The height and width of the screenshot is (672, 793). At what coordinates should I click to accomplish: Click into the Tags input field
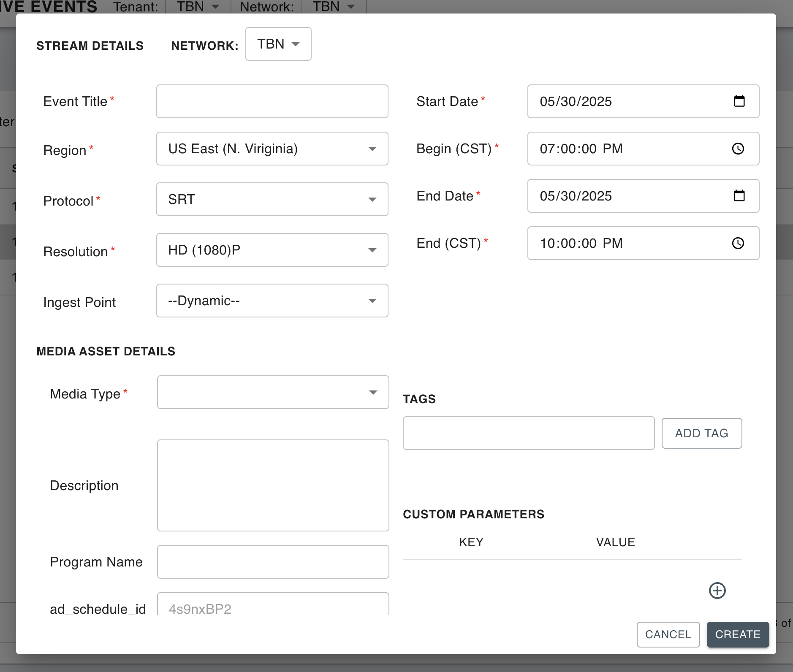(528, 433)
